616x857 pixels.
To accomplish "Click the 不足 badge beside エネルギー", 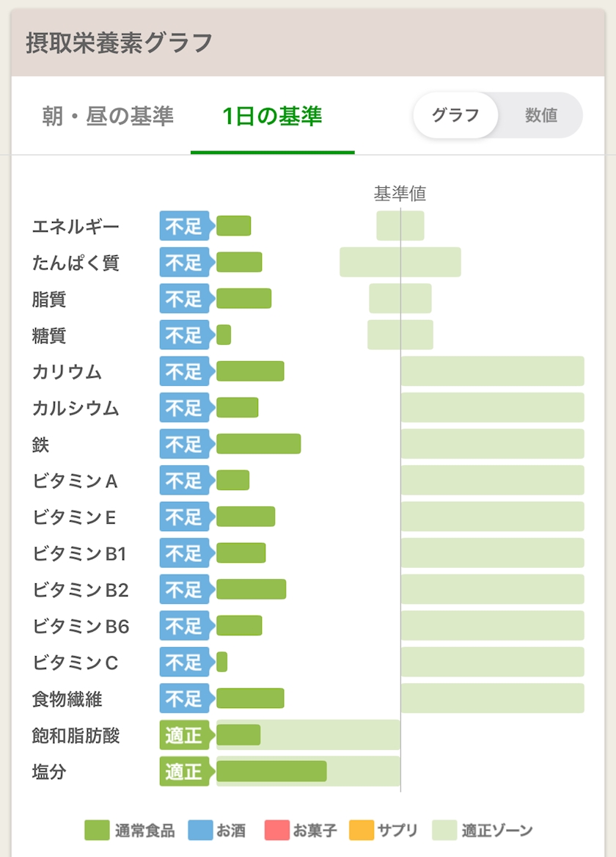I will (183, 226).
